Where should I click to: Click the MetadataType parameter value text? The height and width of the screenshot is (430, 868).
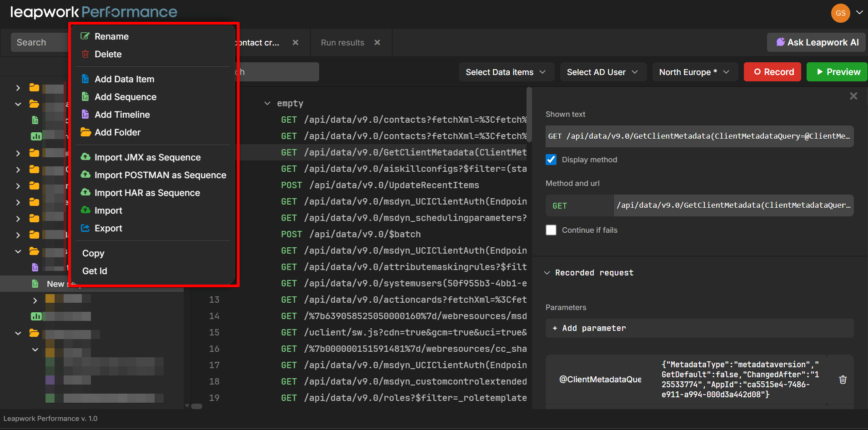(740, 380)
